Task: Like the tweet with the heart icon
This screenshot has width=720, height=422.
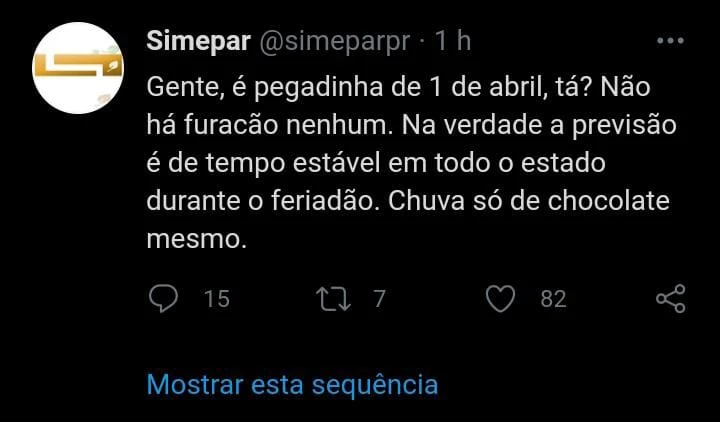Action: coord(499,298)
